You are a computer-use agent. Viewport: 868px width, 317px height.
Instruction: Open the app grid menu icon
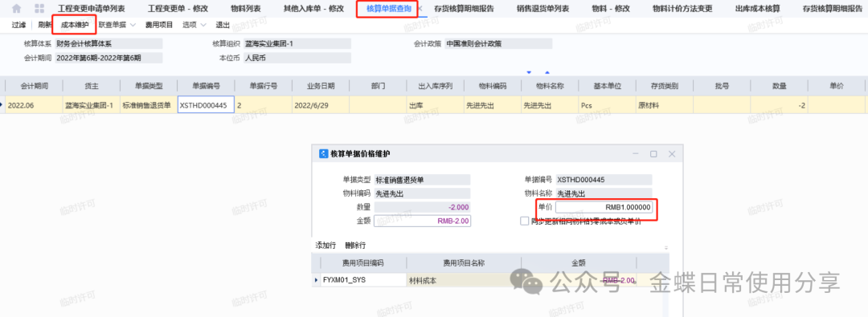tap(39, 8)
